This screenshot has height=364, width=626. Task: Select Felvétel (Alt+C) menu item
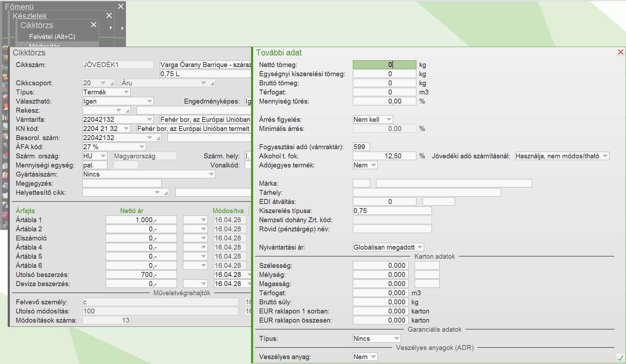click(52, 37)
